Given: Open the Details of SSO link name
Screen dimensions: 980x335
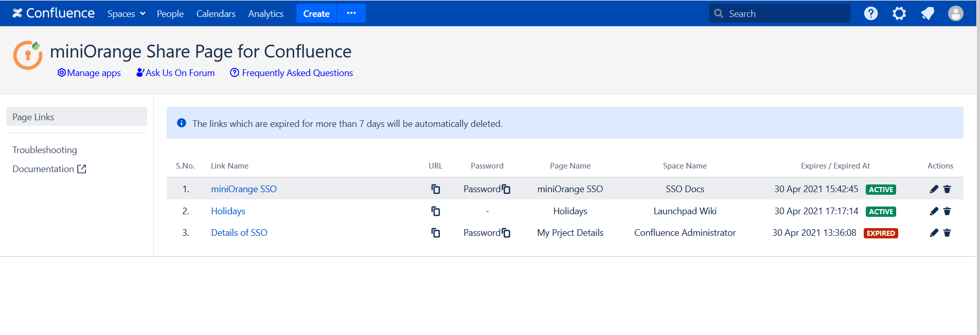Looking at the screenshot, I should (239, 233).
